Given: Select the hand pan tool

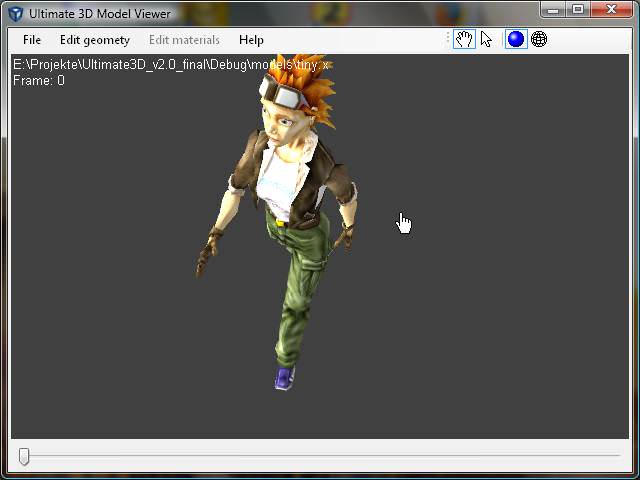Looking at the screenshot, I should (x=464, y=40).
